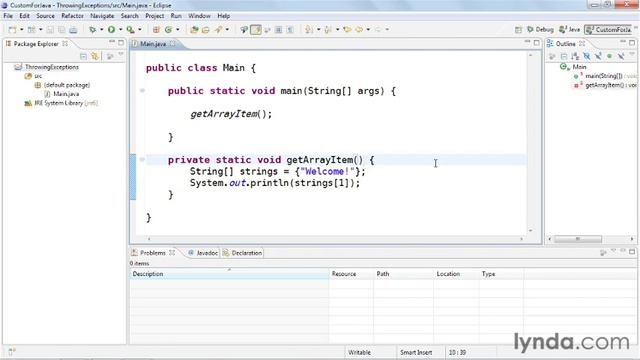The width and height of the screenshot is (640, 360).
Task: Open Outline view menu triangle
Action: coord(632,54)
